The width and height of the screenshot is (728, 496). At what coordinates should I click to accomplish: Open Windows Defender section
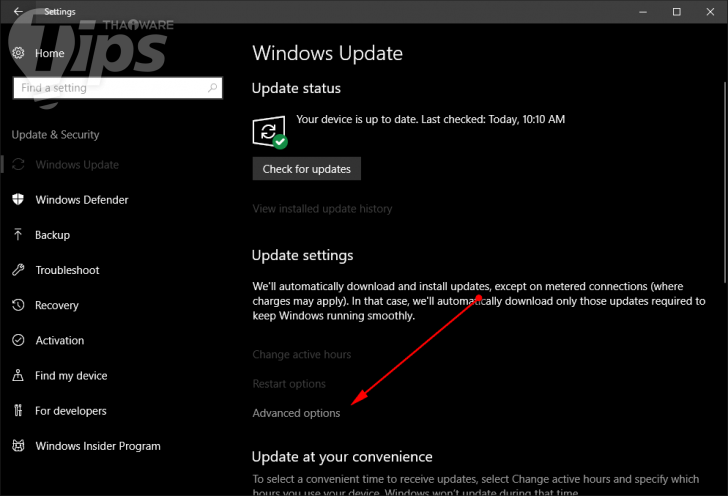tap(82, 200)
